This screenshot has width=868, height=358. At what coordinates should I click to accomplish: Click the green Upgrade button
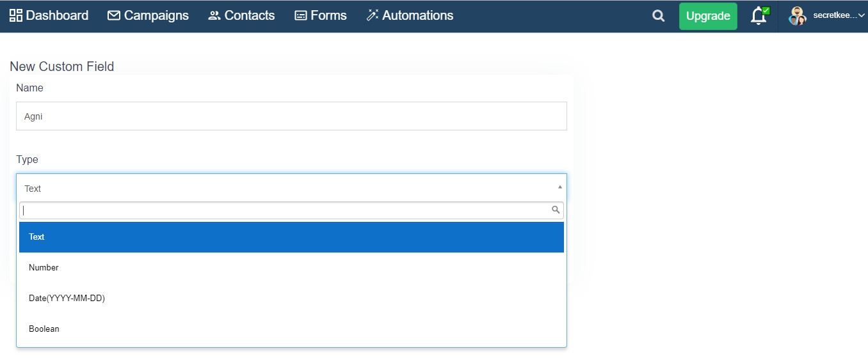tap(708, 16)
